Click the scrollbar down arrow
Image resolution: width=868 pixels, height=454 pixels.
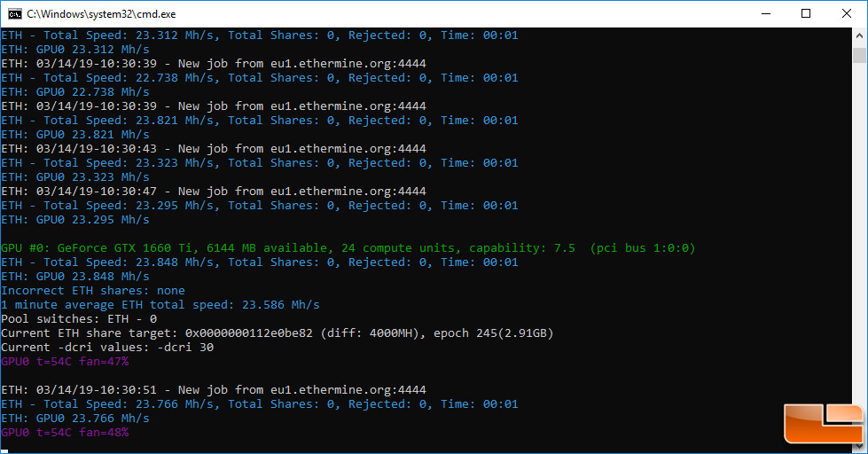click(x=859, y=446)
